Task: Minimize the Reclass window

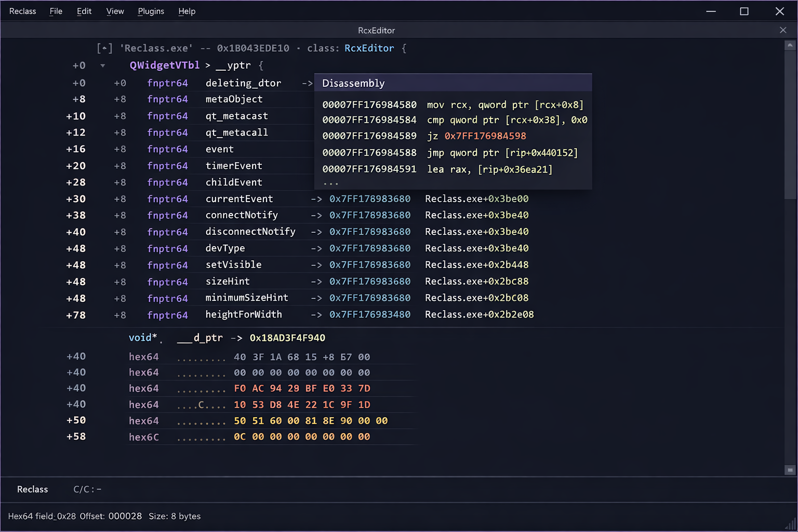Action: pos(711,11)
